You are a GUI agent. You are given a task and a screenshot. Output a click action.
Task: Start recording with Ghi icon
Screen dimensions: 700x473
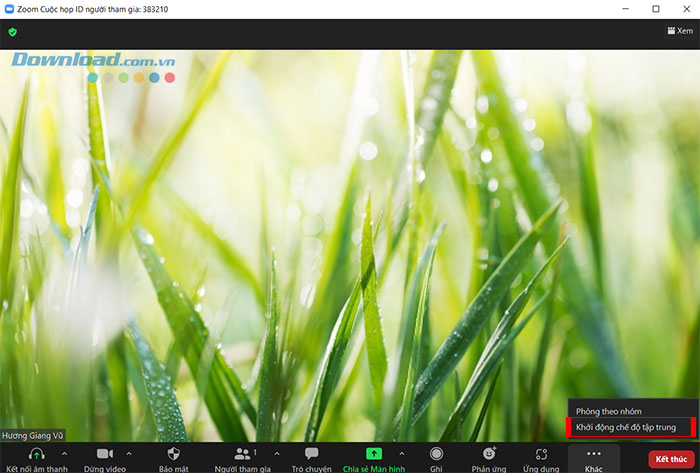[x=436, y=454]
